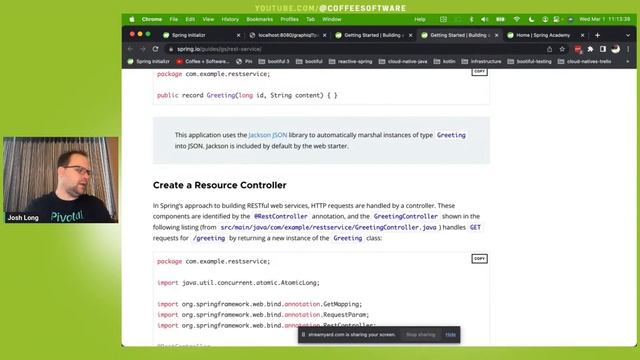
Task: Open the Profiles menu
Action: (x=289, y=19)
